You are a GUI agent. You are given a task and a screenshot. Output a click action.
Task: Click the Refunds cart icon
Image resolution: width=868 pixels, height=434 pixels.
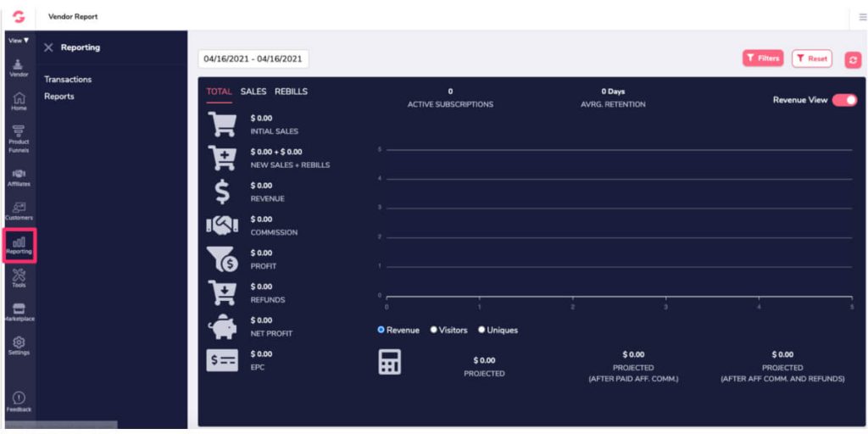(222, 292)
